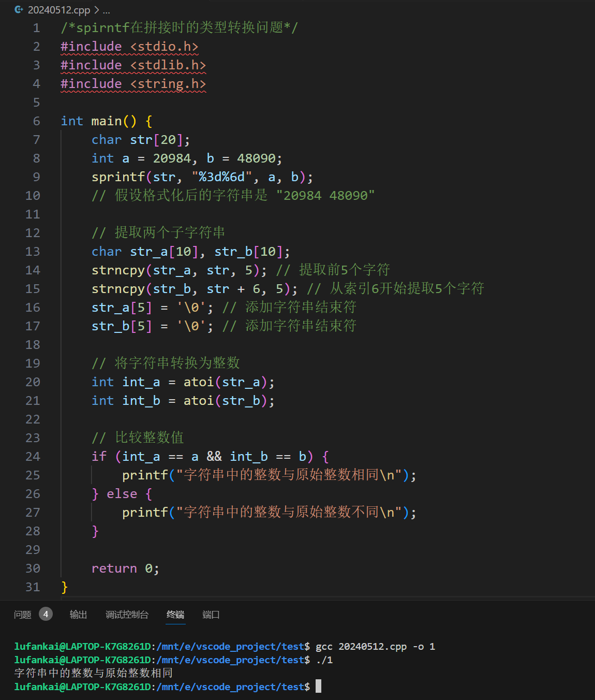This screenshot has width=595, height=700.
Task: Click the return 0 statement
Action: click(x=125, y=568)
